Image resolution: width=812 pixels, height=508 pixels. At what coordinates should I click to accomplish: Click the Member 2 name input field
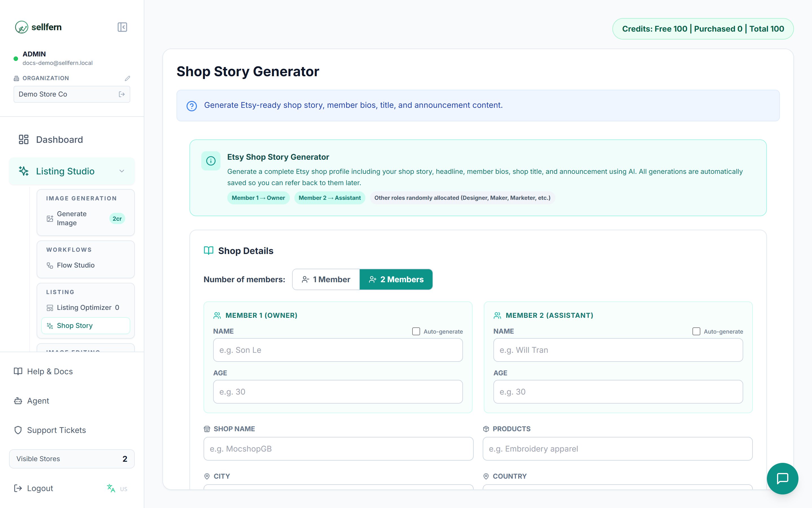click(x=618, y=350)
